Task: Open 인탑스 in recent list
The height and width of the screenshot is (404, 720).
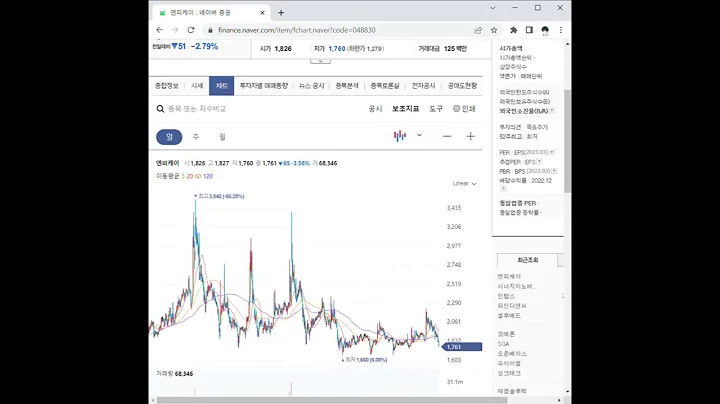Action: coord(506,296)
